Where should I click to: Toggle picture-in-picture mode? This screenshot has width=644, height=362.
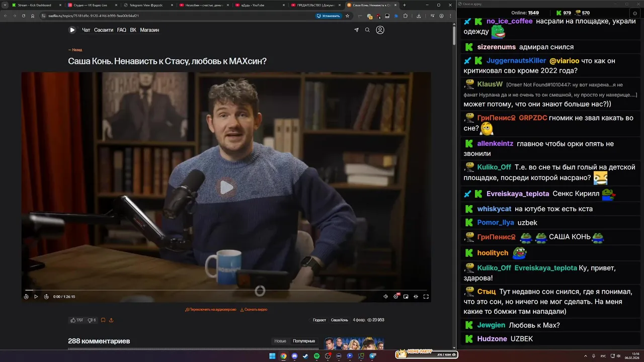pyautogui.click(x=406, y=297)
